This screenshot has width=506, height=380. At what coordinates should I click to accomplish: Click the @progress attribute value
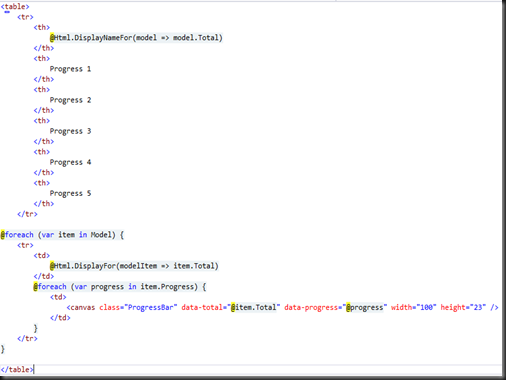pos(365,307)
